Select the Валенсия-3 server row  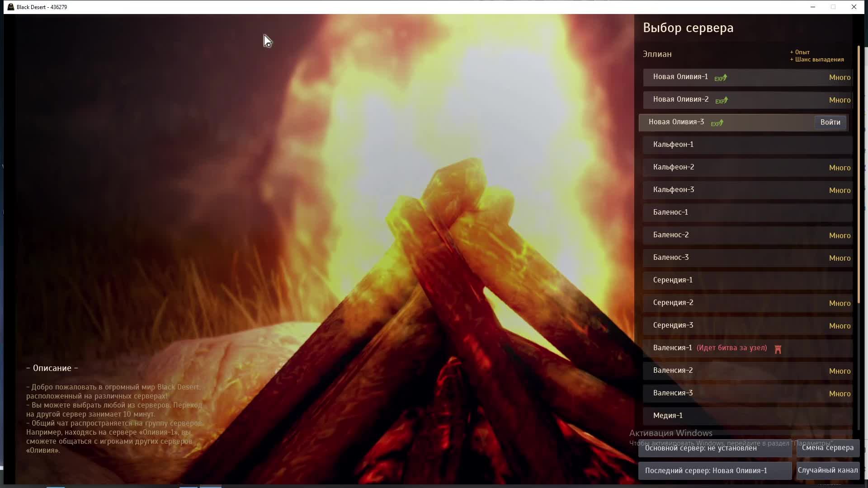point(748,394)
